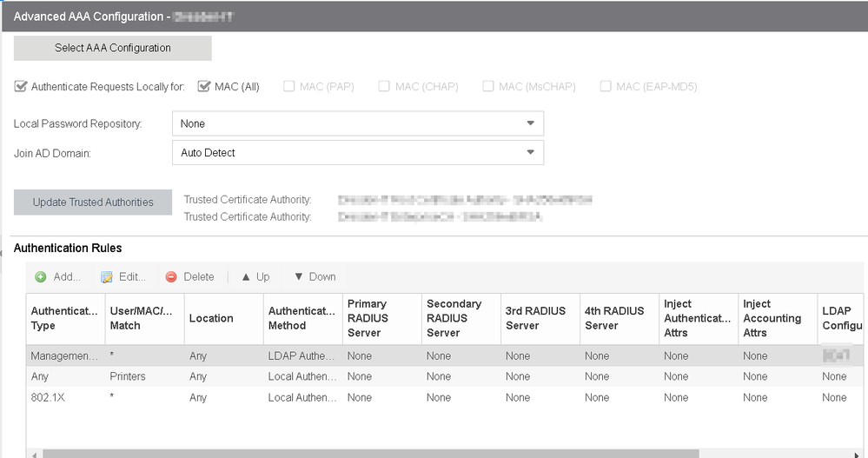The height and width of the screenshot is (458, 868).
Task: Move rule Down with the arrow
Action: tap(298, 277)
